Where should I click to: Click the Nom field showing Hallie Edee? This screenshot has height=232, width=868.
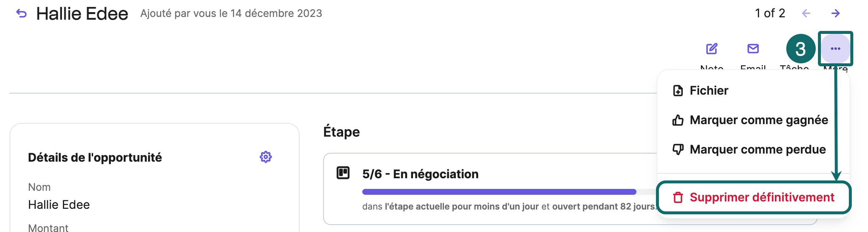click(59, 204)
